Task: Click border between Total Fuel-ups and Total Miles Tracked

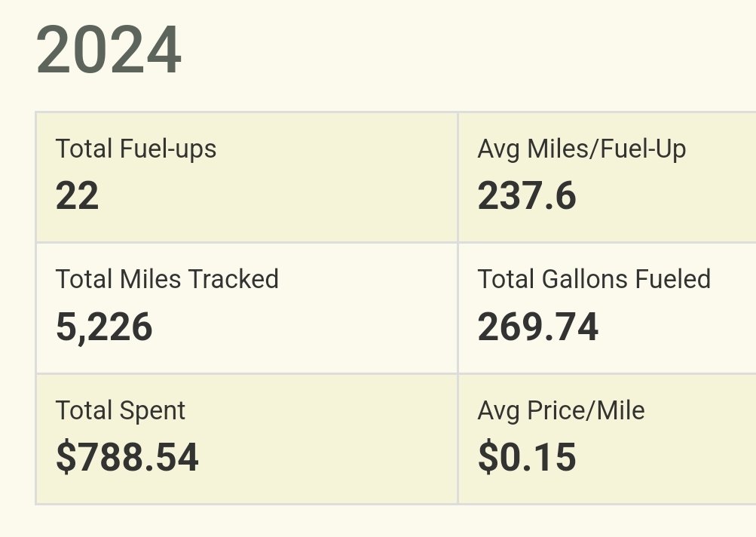Action: coord(246,243)
